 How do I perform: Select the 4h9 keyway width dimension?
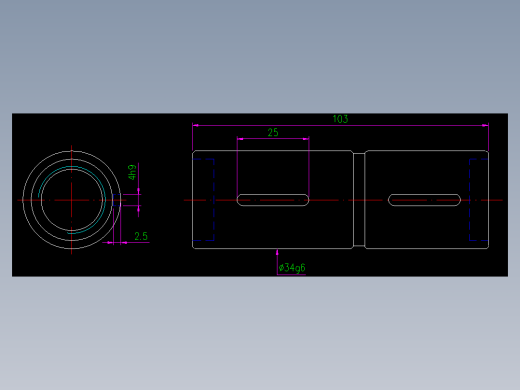[x=132, y=172]
